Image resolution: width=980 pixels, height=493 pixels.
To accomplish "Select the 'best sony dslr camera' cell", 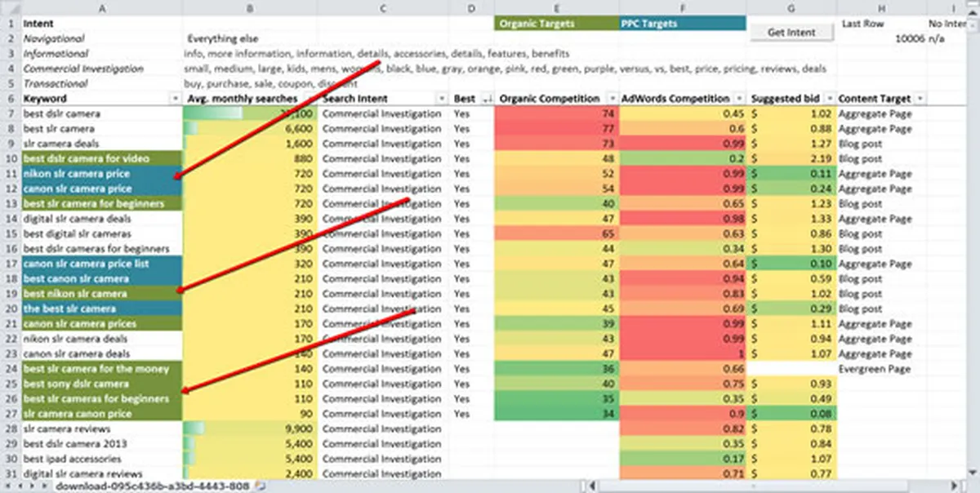I will pos(102,384).
